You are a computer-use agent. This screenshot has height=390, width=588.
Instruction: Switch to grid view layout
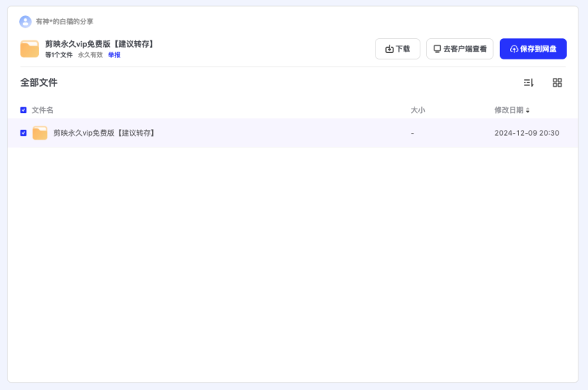[x=557, y=83]
